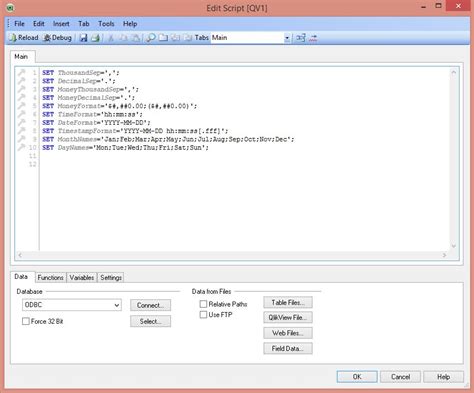Select the Main script tab
The width and height of the screenshot is (474, 393).
(x=21, y=56)
